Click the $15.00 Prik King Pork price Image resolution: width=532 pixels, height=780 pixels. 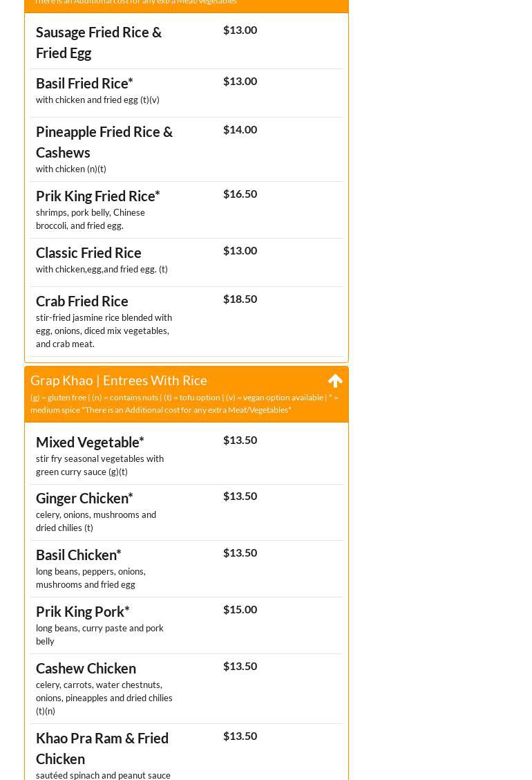tap(240, 609)
